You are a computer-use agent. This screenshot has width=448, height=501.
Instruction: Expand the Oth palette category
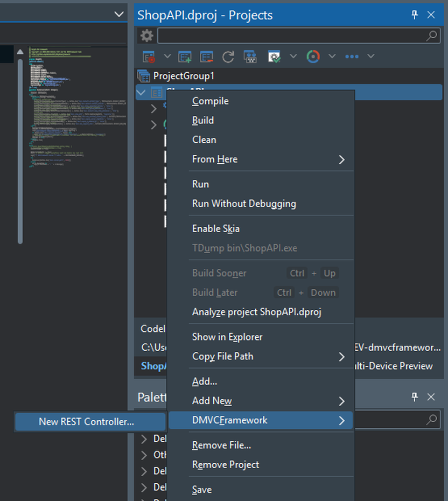[144, 455]
